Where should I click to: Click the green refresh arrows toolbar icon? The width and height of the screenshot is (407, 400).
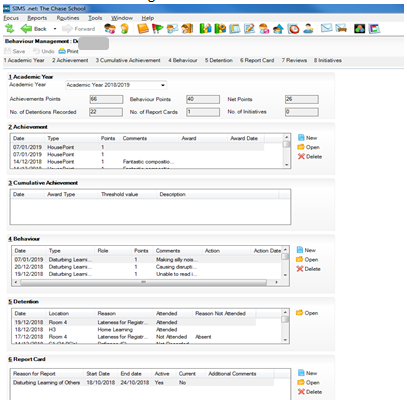(10, 29)
